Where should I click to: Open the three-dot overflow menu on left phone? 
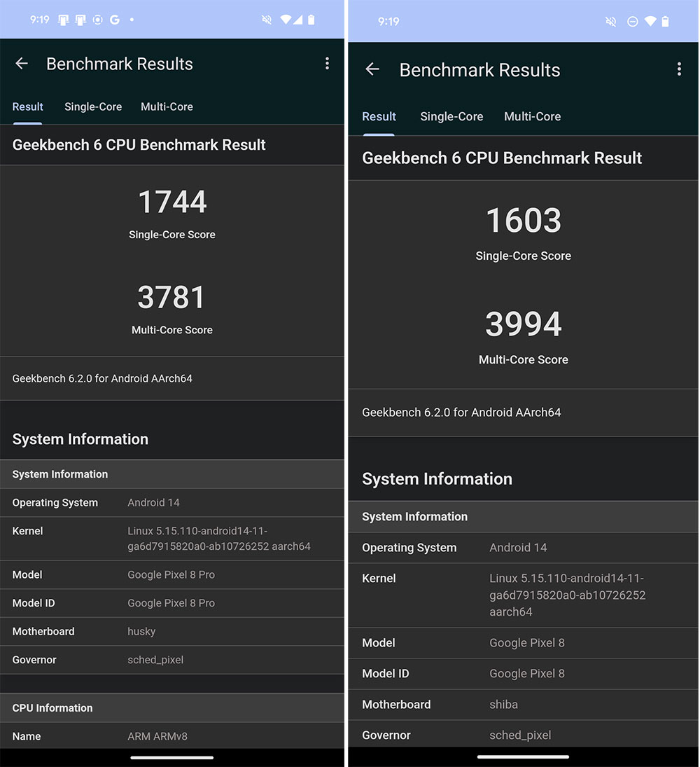pyautogui.click(x=327, y=64)
